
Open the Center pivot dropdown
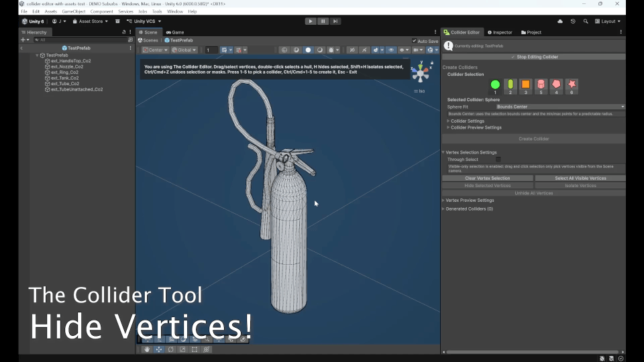tap(155, 50)
